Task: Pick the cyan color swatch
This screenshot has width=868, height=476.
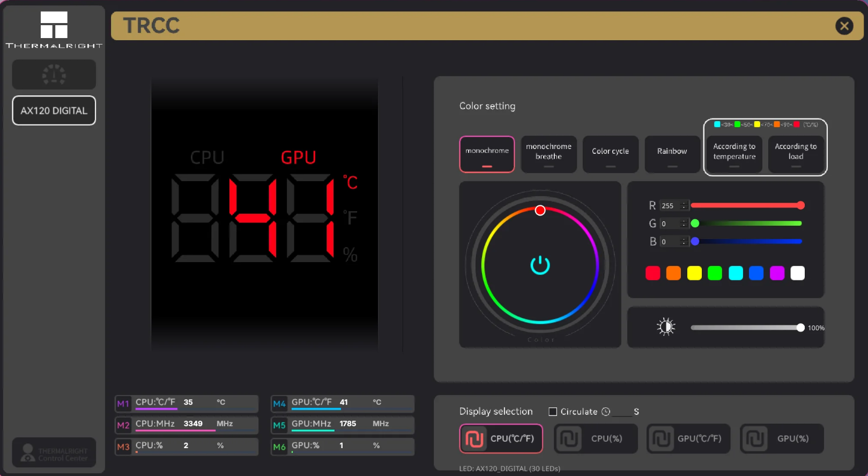Action: [x=736, y=273]
